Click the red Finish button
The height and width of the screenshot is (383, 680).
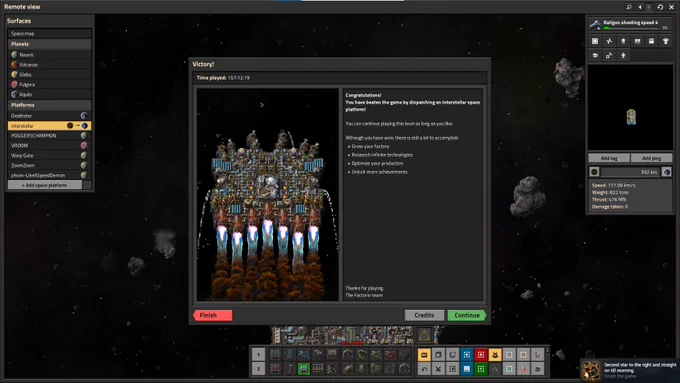(212, 315)
